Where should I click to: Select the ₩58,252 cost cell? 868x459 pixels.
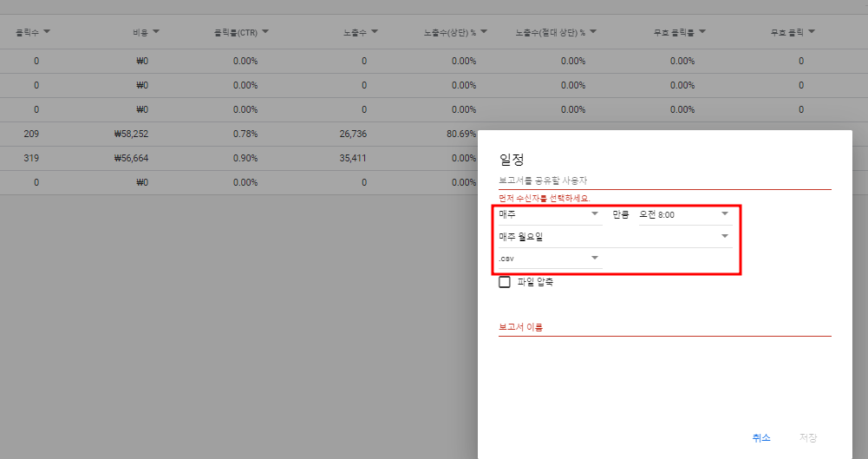pyautogui.click(x=131, y=134)
